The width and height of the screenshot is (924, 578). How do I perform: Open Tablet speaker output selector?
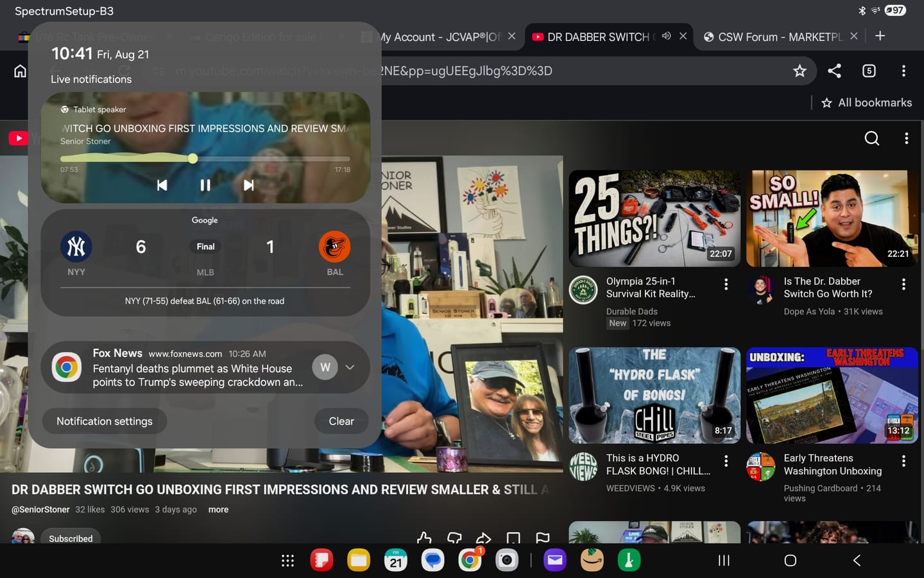(x=94, y=109)
